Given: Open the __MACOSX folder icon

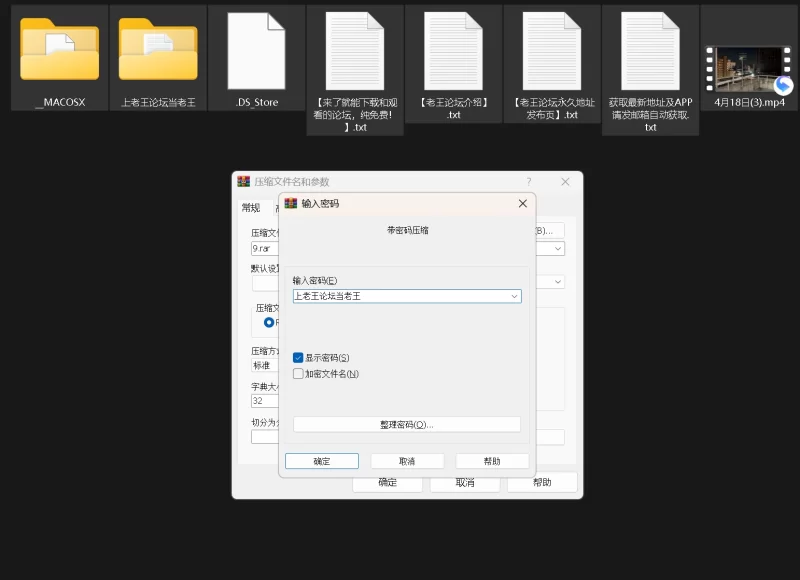Looking at the screenshot, I should [x=59, y=50].
